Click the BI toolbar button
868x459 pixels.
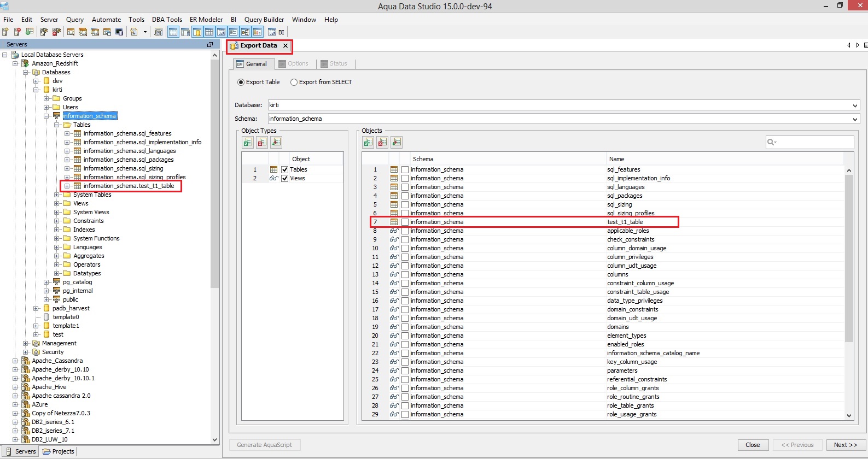pos(277,32)
